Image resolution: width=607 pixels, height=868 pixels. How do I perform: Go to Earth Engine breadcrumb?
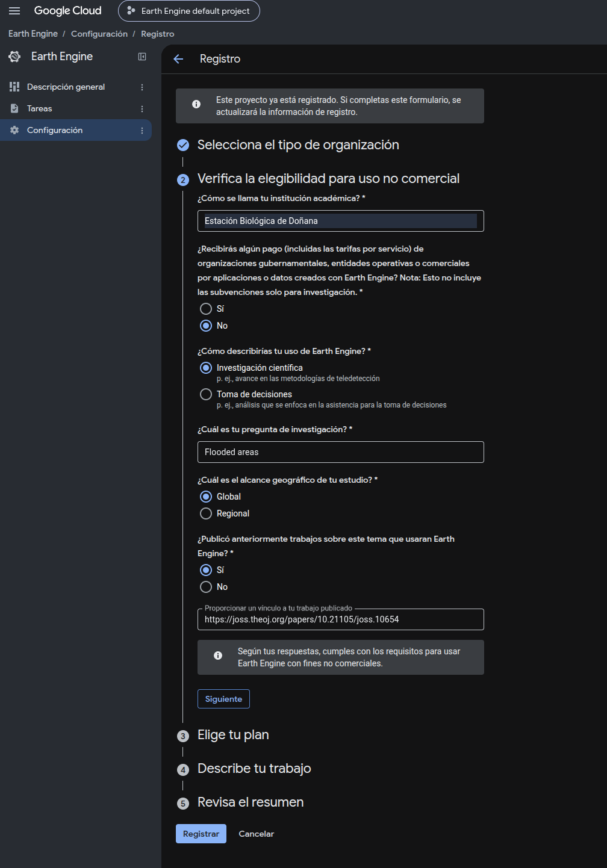33,34
